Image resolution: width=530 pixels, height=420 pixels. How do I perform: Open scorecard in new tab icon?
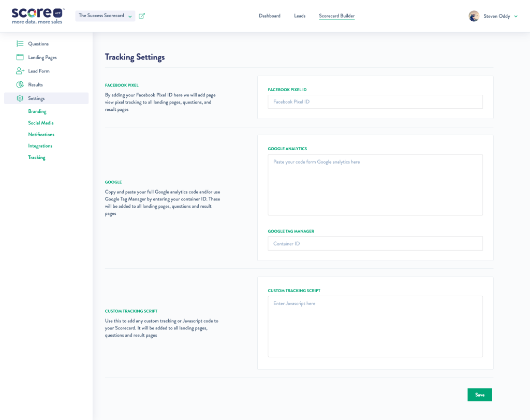point(142,16)
